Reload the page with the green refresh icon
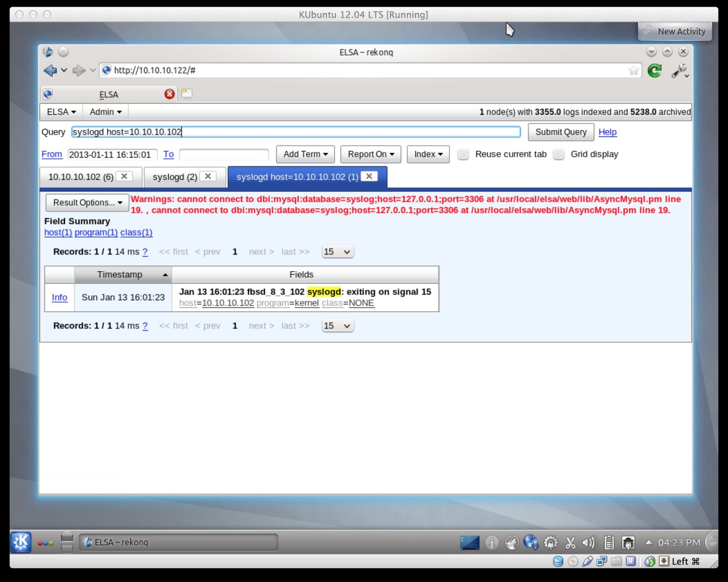The image size is (728, 582). click(654, 71)
